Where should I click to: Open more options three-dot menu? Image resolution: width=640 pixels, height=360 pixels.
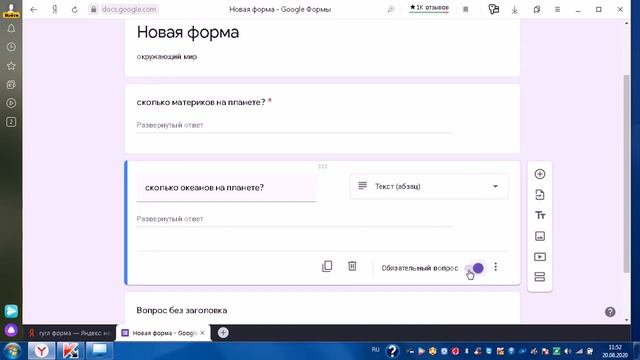[496, 267]
